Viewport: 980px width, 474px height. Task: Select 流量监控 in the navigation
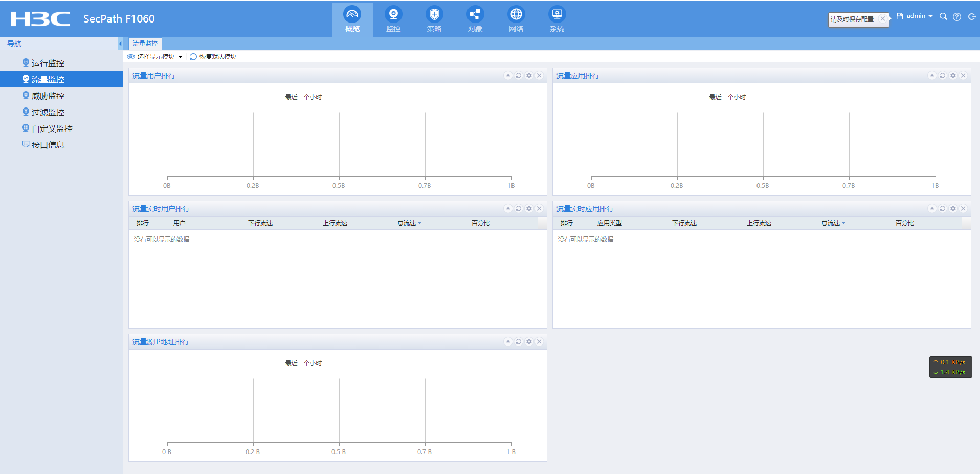tap(61, 79)
